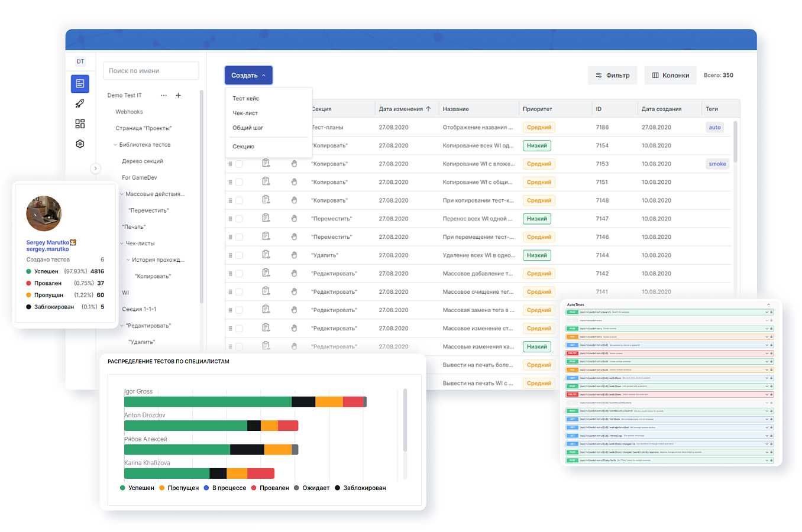Click the clipboard icon in row 7153
The image size is (802, 532).
[266, 163]
